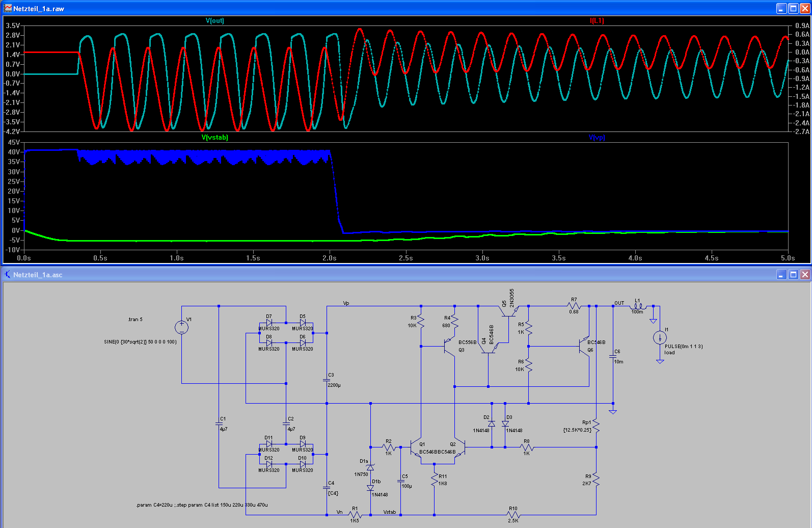Select transistor Q6 BC546B

[x=584, y=346]
